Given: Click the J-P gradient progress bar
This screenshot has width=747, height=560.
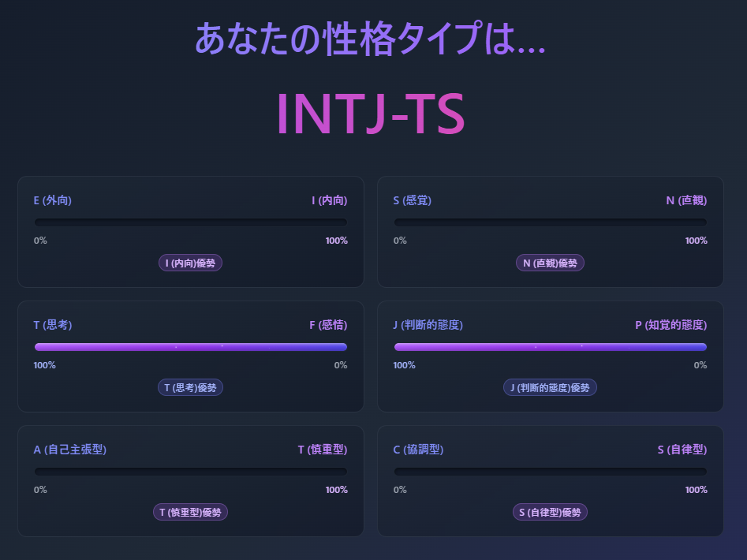Looking at the screenshot, I should coord(550,346).
